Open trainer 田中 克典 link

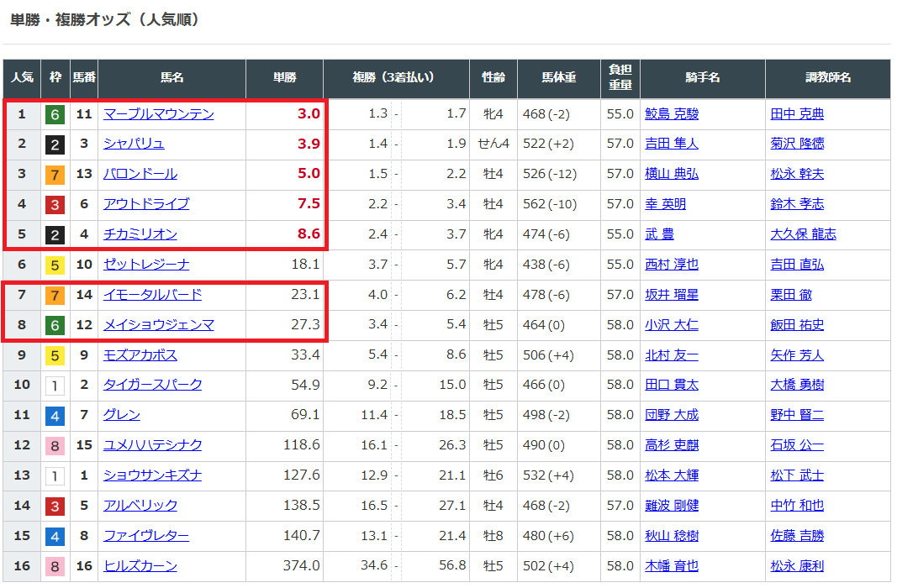pyautogui.click(x=797, y=114)
